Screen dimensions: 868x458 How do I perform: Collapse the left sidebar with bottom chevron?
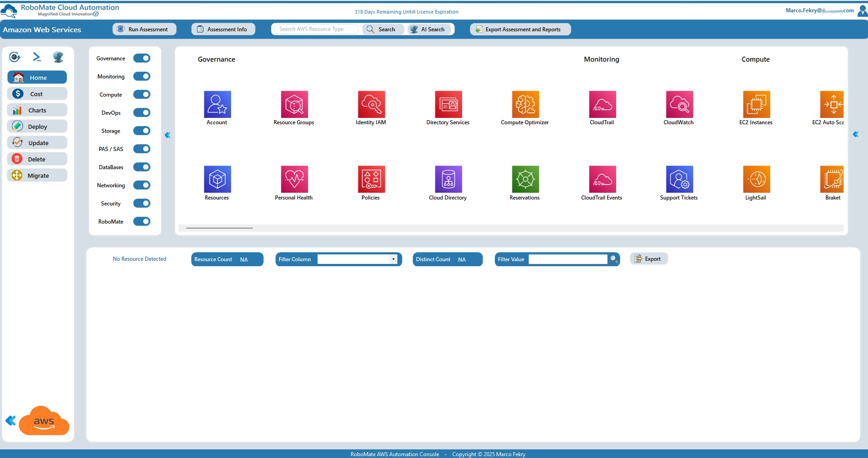10,420
